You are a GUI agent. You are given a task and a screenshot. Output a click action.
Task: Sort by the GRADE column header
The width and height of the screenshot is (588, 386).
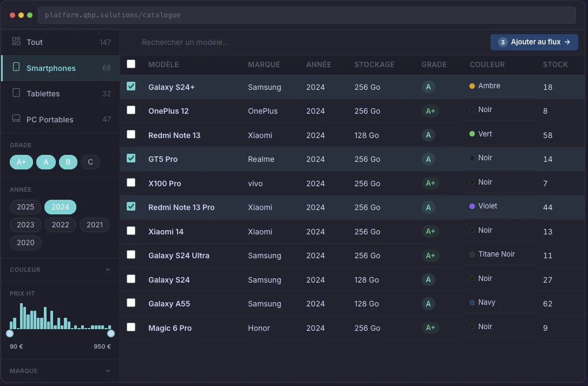point(434,64)
